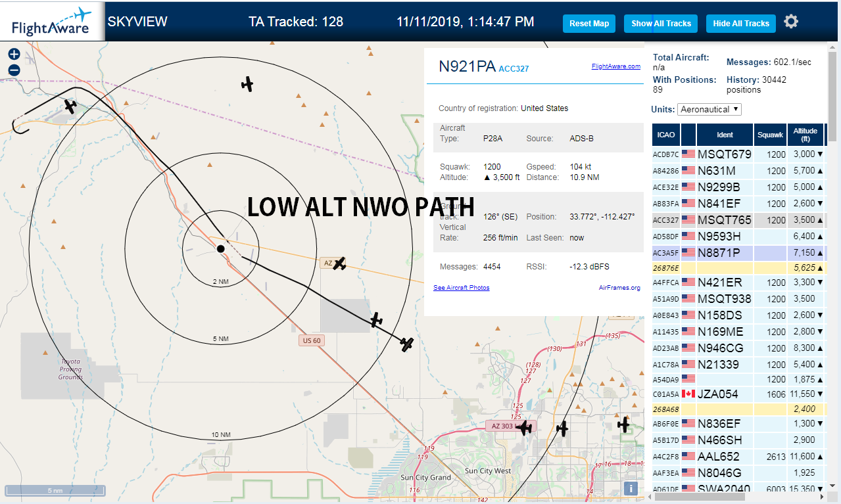Sort table by Altitude (ft) header
Image resolution: width=841 pixels, height=504 pixels.
tap(805, 135)
